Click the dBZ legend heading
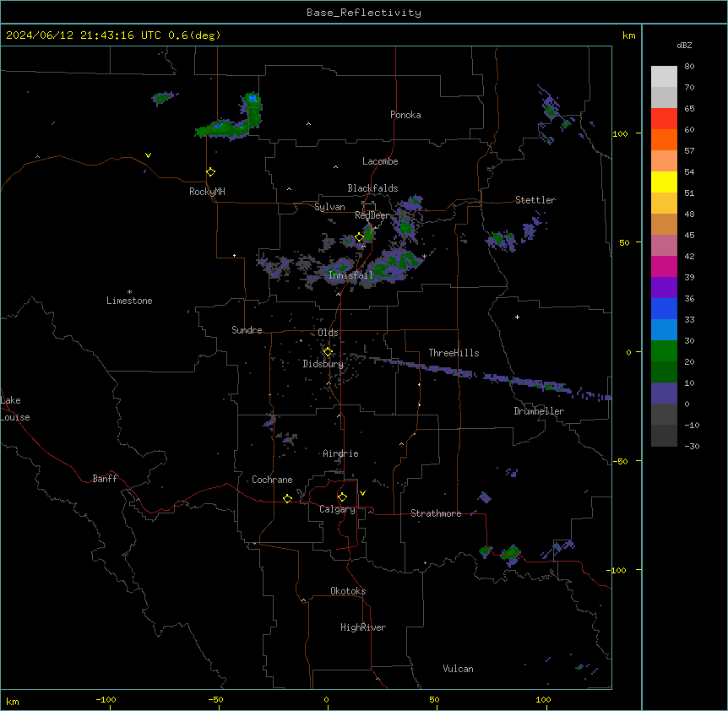Viewport: 728px width, 711px height. click(684, 46)
